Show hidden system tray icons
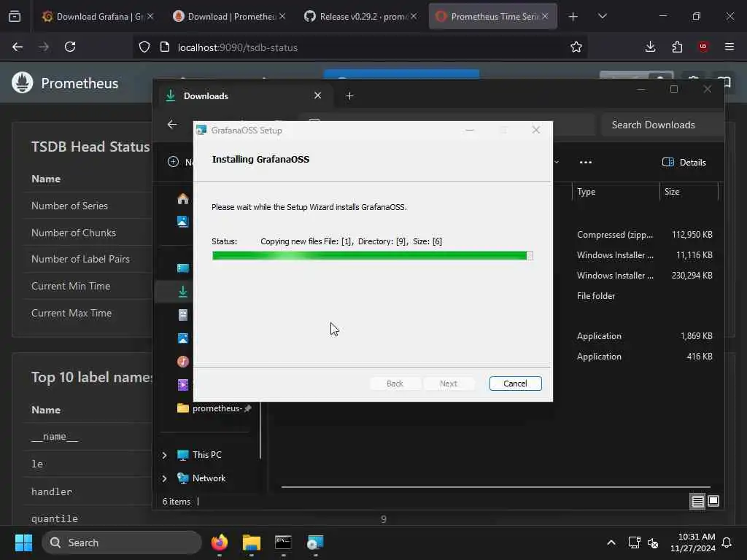The height and width of the screenshot is (560, 747). 611,542
